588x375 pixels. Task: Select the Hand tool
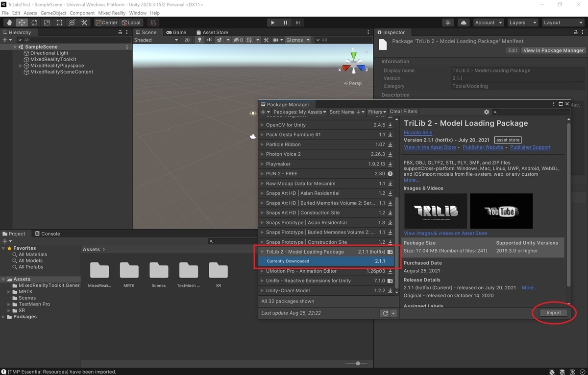tap(9, 23)
